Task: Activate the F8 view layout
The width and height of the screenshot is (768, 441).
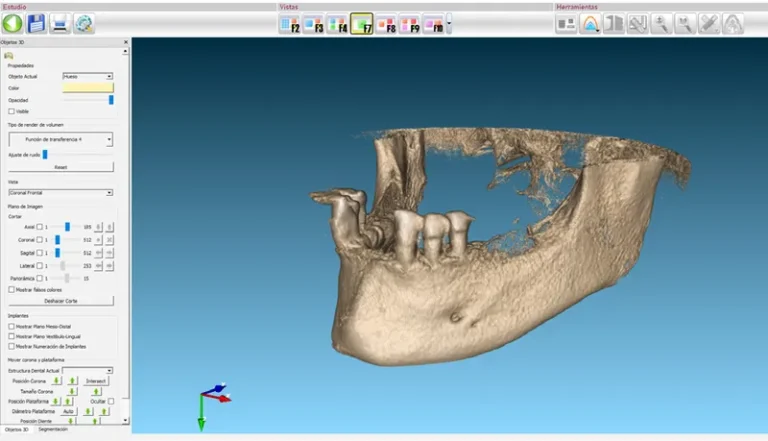Action: click(386, 24)
